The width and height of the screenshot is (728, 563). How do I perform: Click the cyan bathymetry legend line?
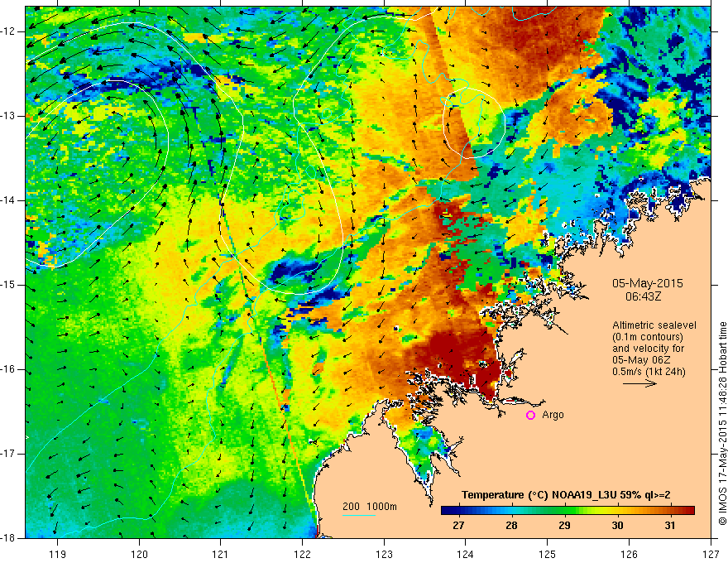click(x=359, y=515)
